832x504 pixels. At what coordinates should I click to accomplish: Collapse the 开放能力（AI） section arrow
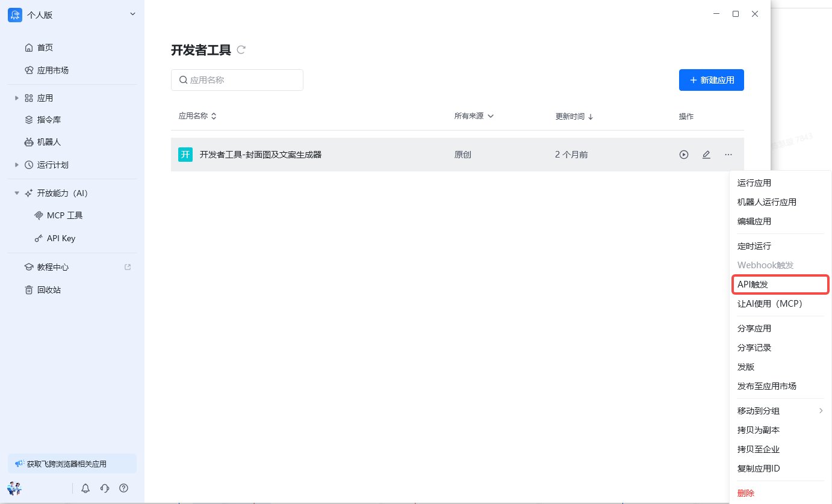pyautogui.click(x=17, y=194)
